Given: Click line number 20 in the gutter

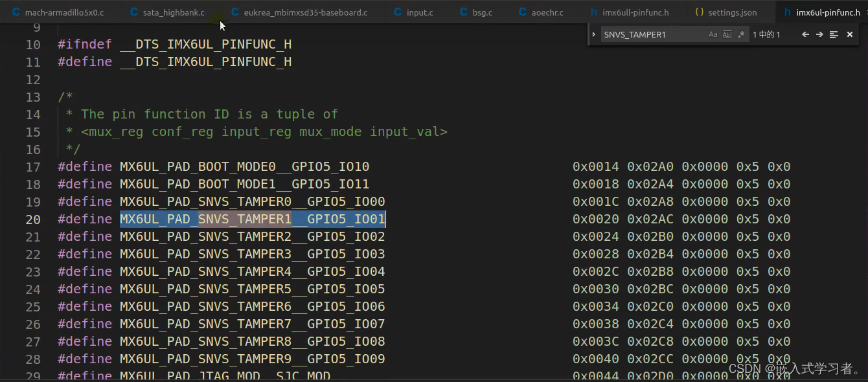Looking at the screenshot, I should click(x=33, y=219).
